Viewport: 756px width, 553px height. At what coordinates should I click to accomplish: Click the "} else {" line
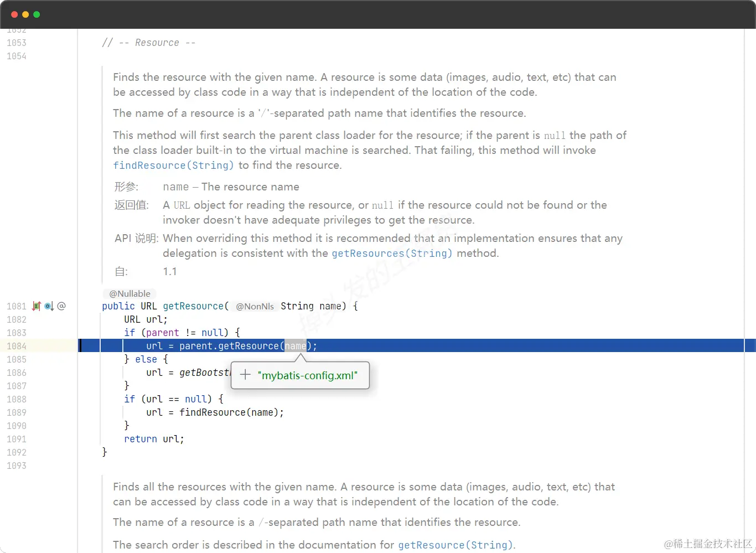coord(146,359)
